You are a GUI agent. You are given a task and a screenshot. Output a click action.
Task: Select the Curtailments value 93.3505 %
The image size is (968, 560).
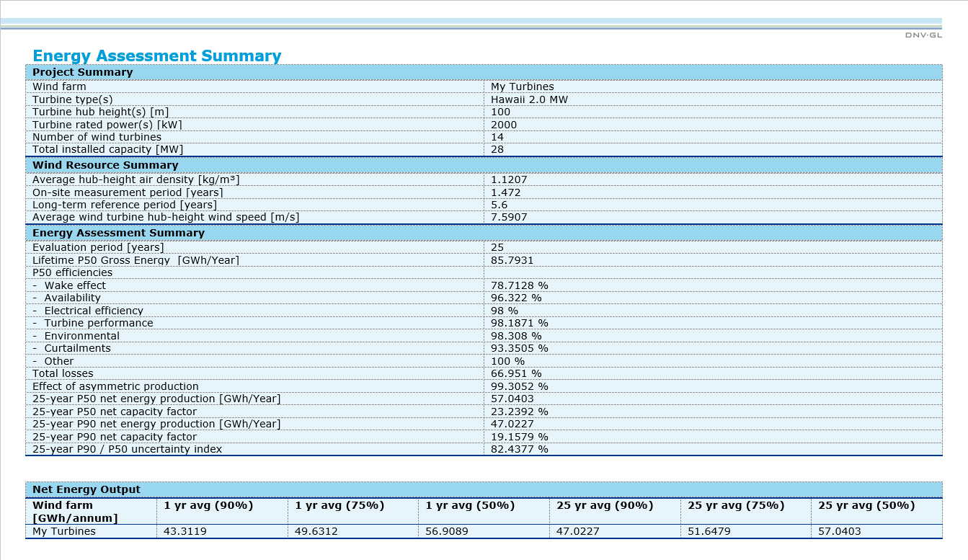tap(519, 348)
